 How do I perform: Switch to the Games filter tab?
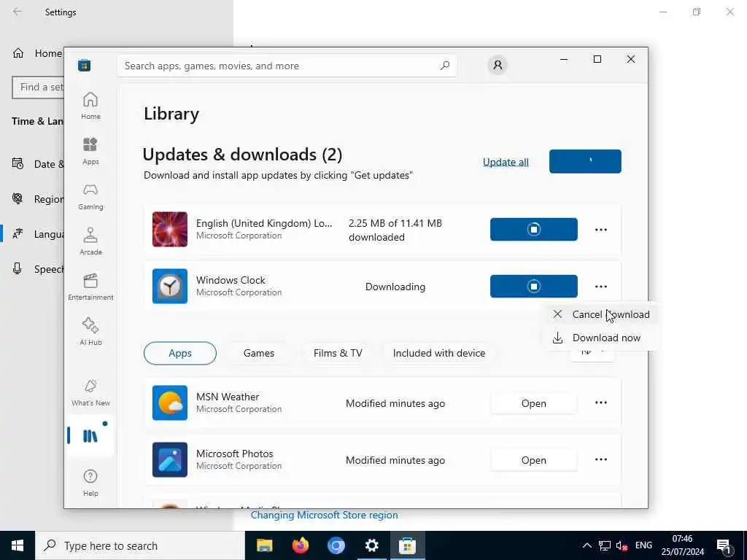(259, 354)
